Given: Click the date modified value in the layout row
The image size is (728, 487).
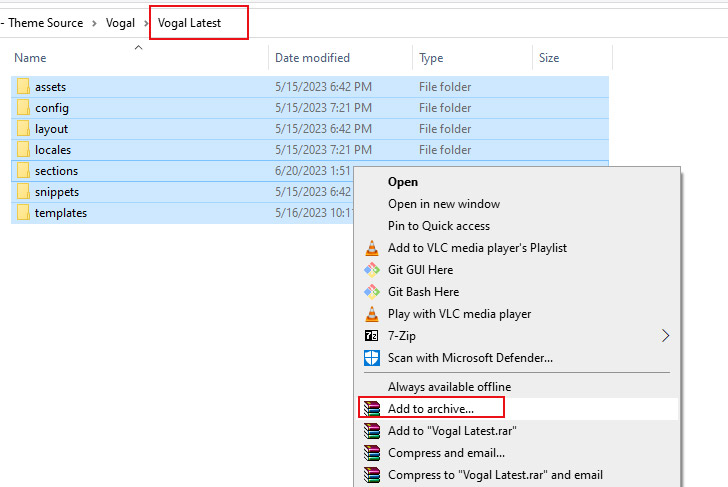Looking at the screenshot, I should click(323, 129).
